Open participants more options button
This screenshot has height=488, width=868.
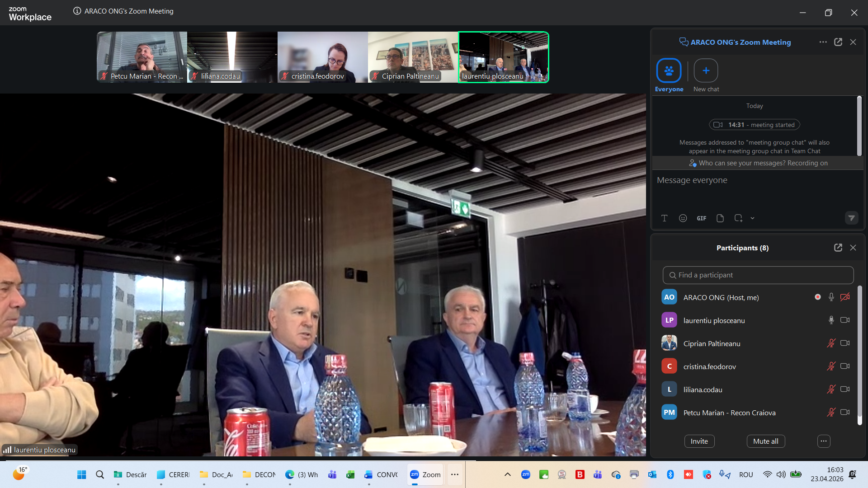[824, 441]
